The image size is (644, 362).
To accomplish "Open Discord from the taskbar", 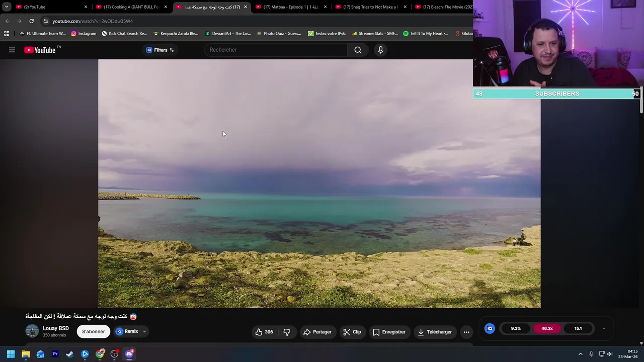I will [x=129, y=354].
